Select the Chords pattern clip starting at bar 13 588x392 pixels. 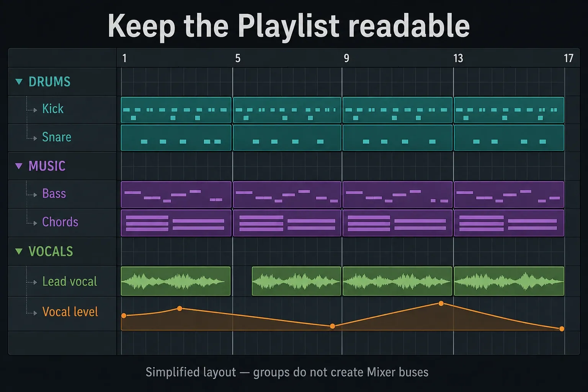coord(509,223)
